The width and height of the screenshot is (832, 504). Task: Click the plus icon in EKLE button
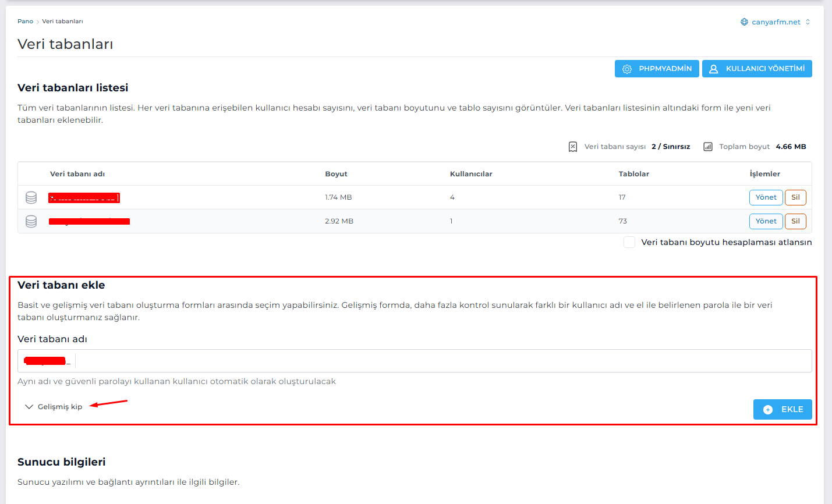tap(768, 410)
